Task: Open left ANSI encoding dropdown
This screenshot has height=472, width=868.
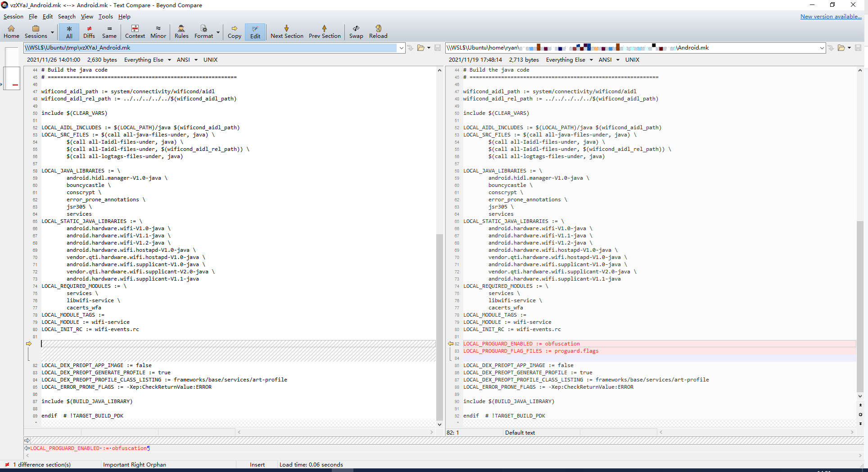Action: [x=187, y=60]
